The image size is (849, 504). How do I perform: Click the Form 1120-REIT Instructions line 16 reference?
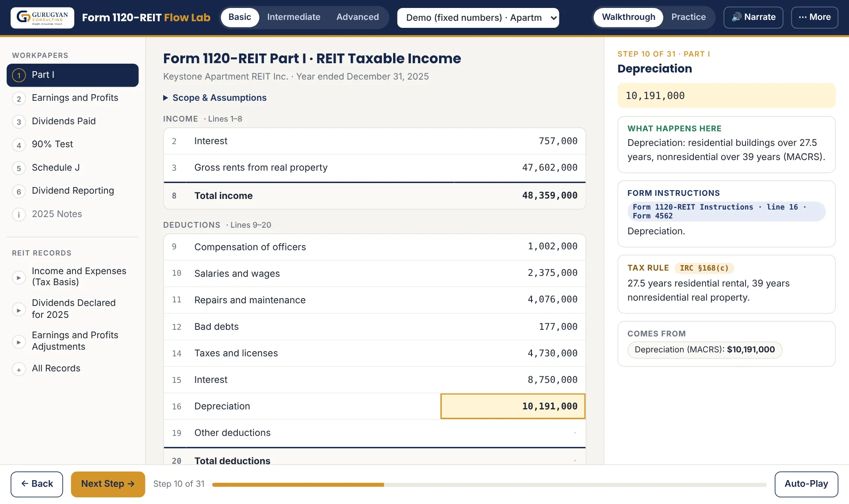726,211
